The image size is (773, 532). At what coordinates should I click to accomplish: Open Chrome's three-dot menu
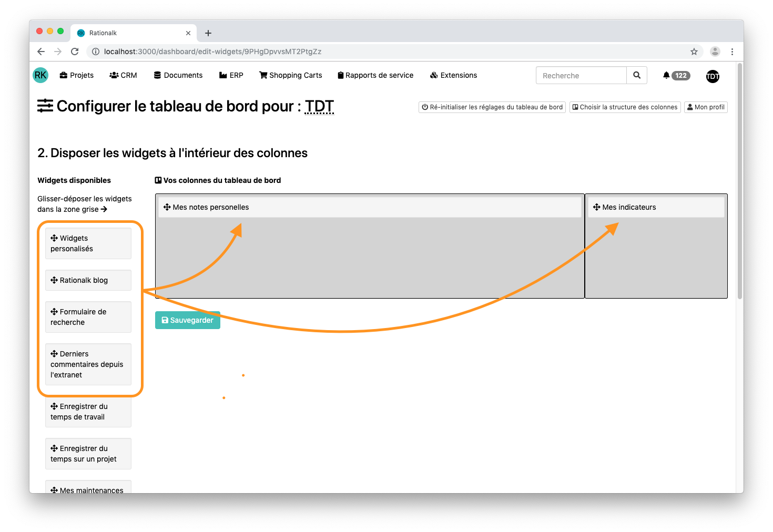[x=732, y=52]
